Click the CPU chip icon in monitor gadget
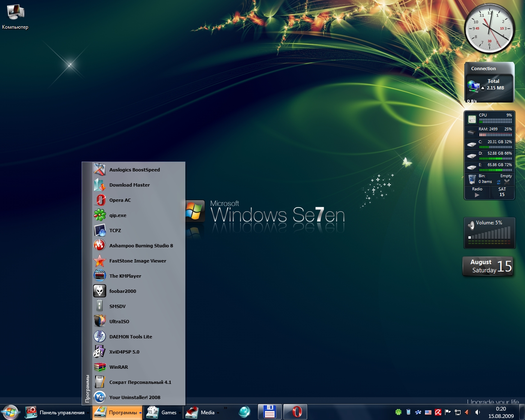Screen dimensions: 525x420 [x=472, y=119]
